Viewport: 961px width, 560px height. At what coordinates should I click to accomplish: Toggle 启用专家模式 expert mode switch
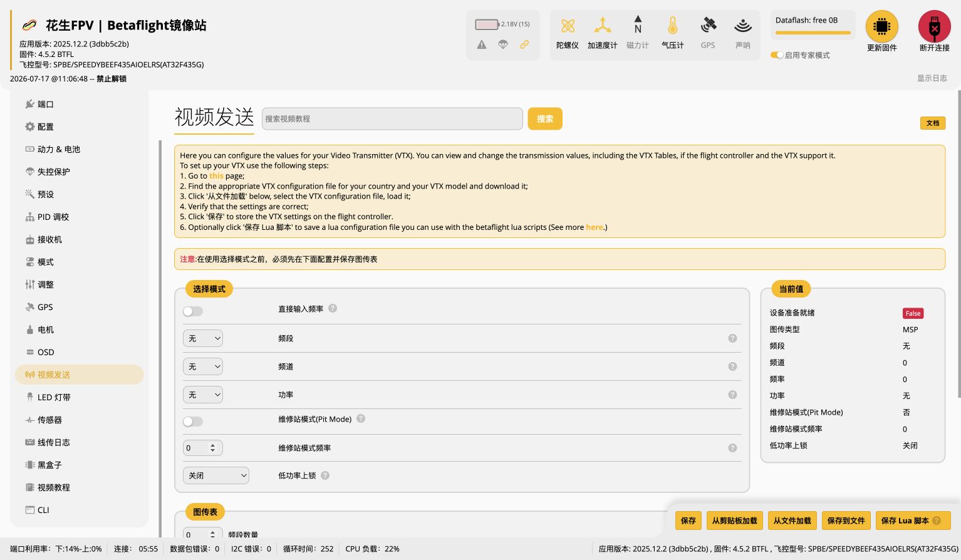(777, 55)
